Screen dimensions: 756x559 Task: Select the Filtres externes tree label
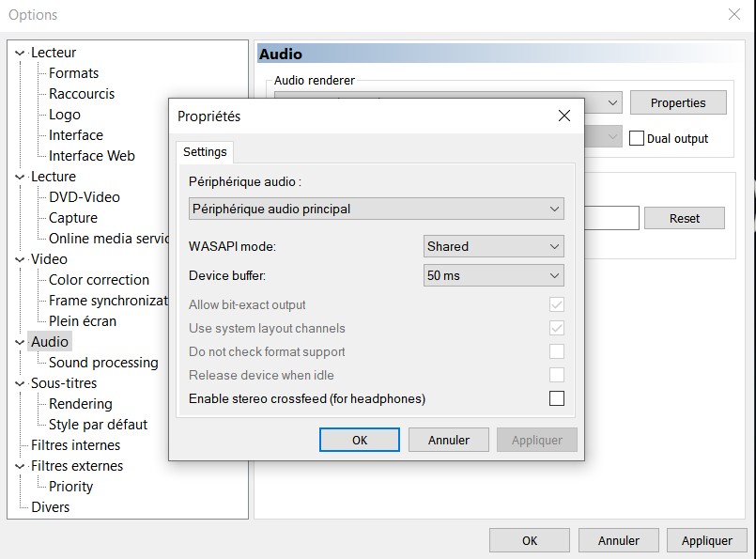(77, 466)
